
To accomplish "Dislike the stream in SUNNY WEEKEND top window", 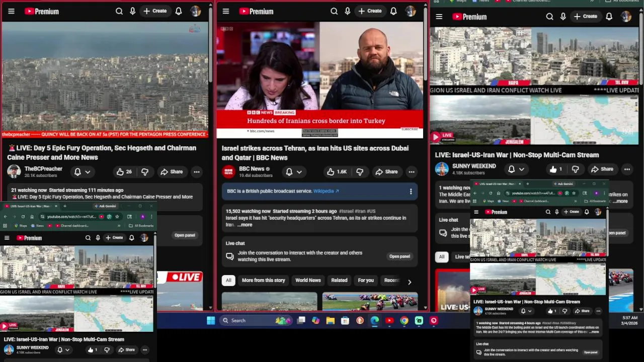I will pyautogui.click(x=576, y=169).
